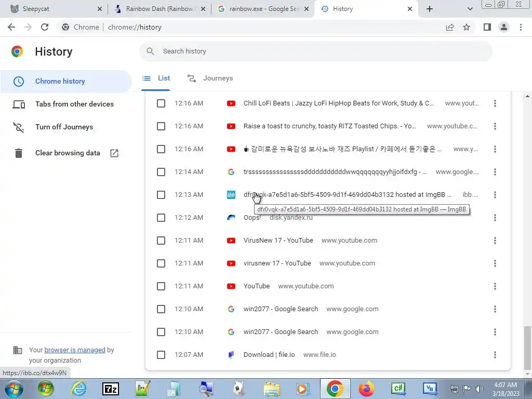Click the history list scrollbar thumb

(527, 348)
